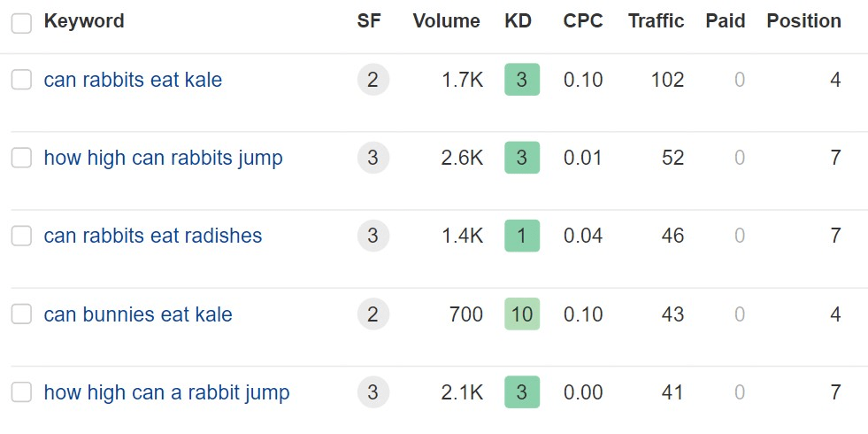Image resolution: width=868 pixels, height=434 pixels.
Task: Click SF badge for 'how high can rabbits jump'
Action: (x=373, y=159)
